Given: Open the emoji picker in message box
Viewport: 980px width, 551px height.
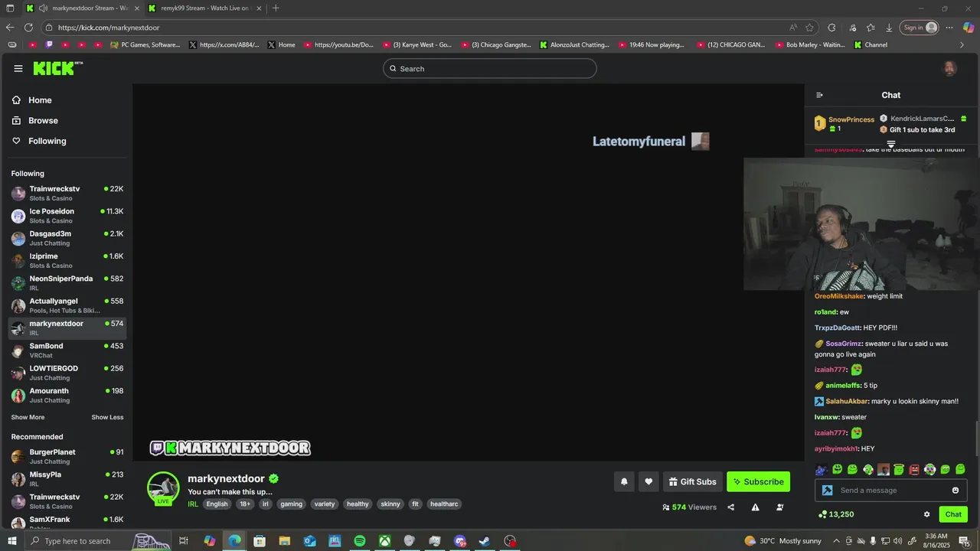Looking at the screenshot, I should 955,491.
